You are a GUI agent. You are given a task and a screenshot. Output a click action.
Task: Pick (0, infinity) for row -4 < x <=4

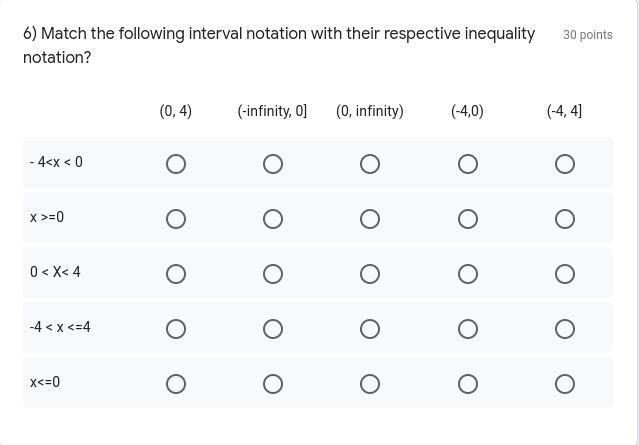[370, 329]
